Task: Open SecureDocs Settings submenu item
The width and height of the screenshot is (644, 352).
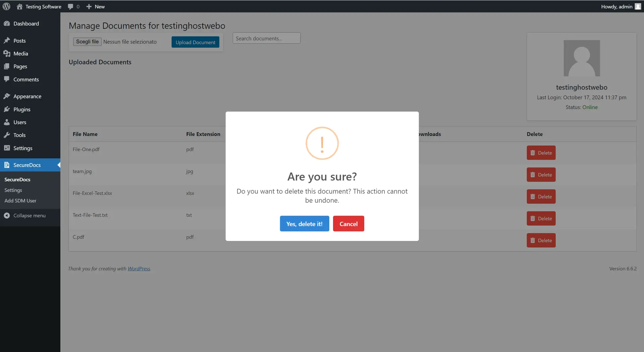Action: coord(13,190)
